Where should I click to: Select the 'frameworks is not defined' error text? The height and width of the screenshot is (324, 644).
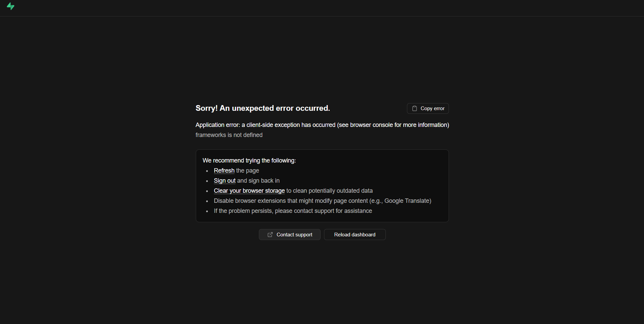coord(229,135)
